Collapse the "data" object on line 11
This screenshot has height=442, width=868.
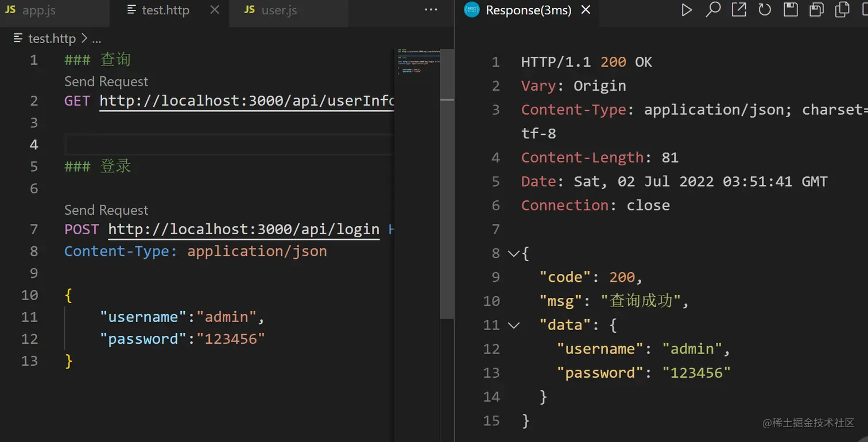point(513,325)
